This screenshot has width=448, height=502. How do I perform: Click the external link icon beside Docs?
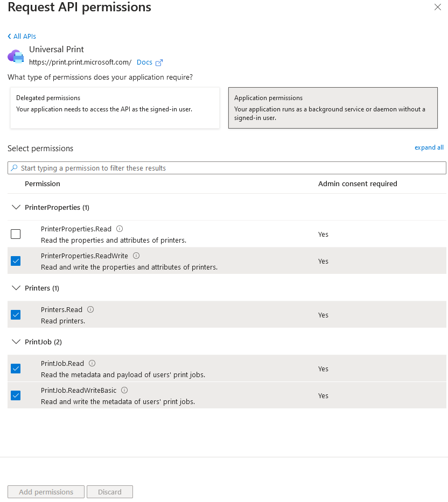click(x=159, y=62)
